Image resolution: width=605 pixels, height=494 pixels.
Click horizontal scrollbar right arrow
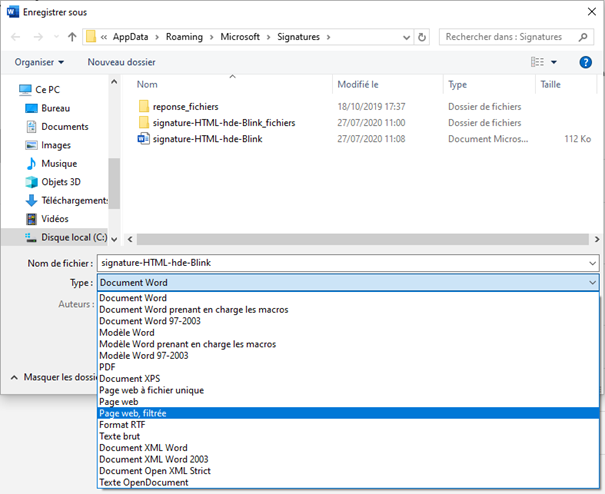coord(597,240)
